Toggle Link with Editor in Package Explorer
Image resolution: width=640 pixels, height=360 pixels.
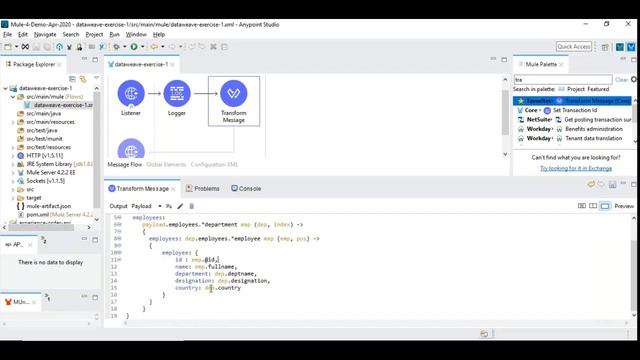click(83, 79)
